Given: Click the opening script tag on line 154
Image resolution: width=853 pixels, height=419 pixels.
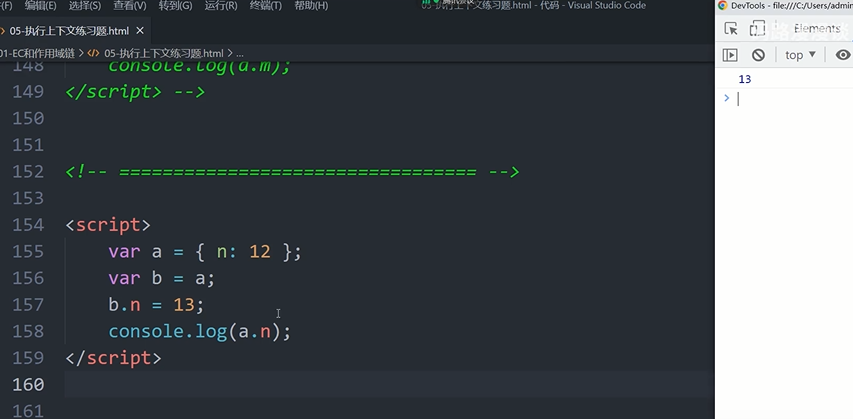Looking at the screenshot, I should tap(108, 225).
